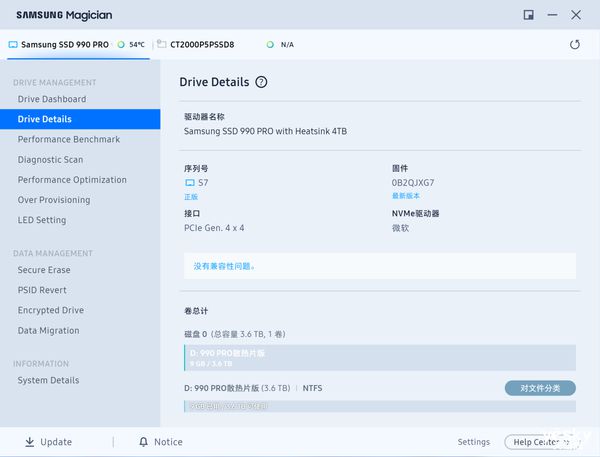Select the Samsung SSD 990 PRO drive tab
This screenshot has height=457, width=600.
pyautogui.click(x=78, y=45)
